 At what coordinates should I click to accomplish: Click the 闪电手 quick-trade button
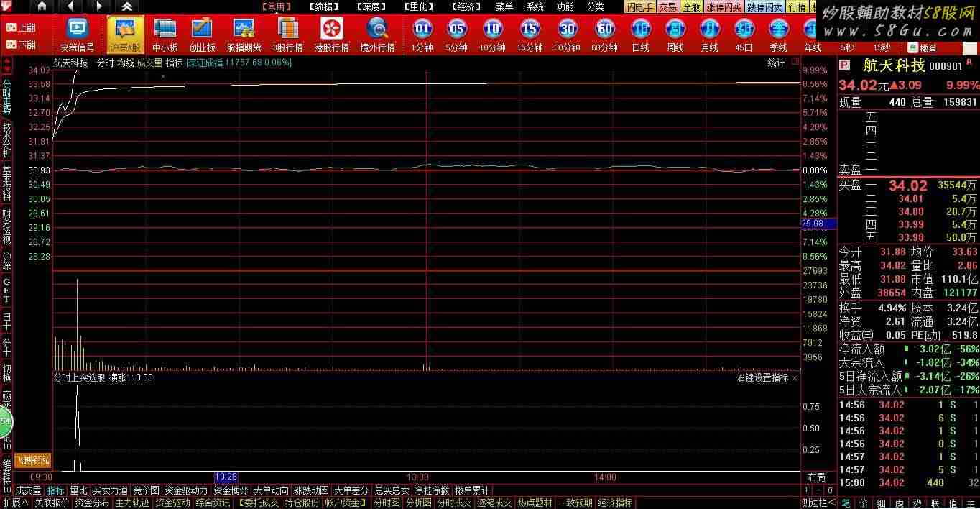(639, 6)
